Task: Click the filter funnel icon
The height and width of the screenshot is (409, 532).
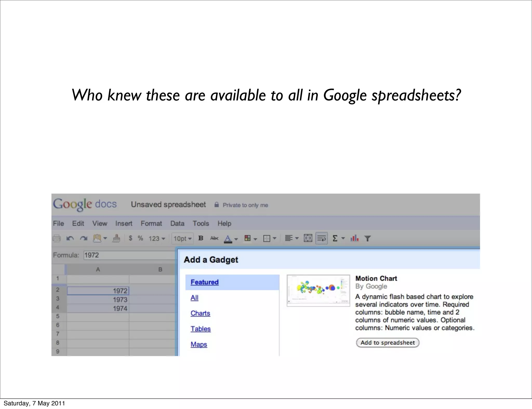Action: click(367, 238)
